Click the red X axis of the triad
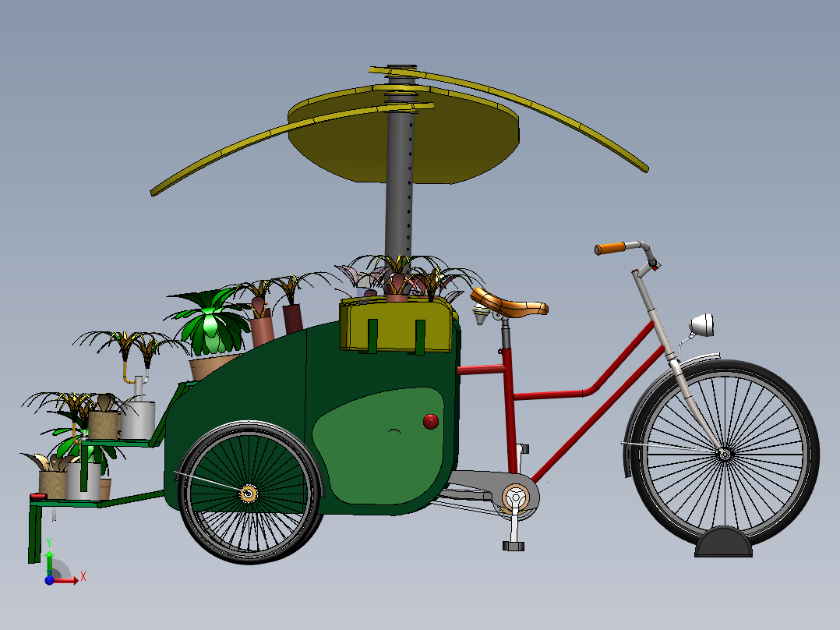The height and width of the screenshot is (630, 840). click(66, 580)
